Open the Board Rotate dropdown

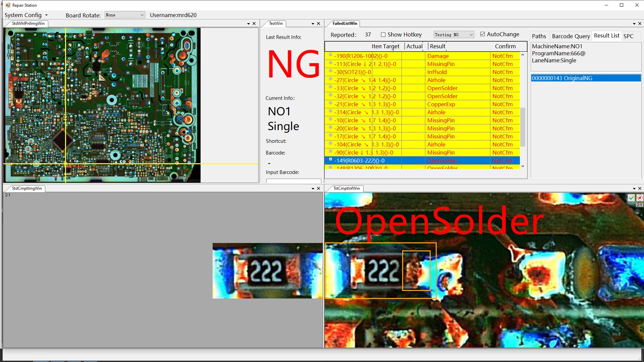124,15
